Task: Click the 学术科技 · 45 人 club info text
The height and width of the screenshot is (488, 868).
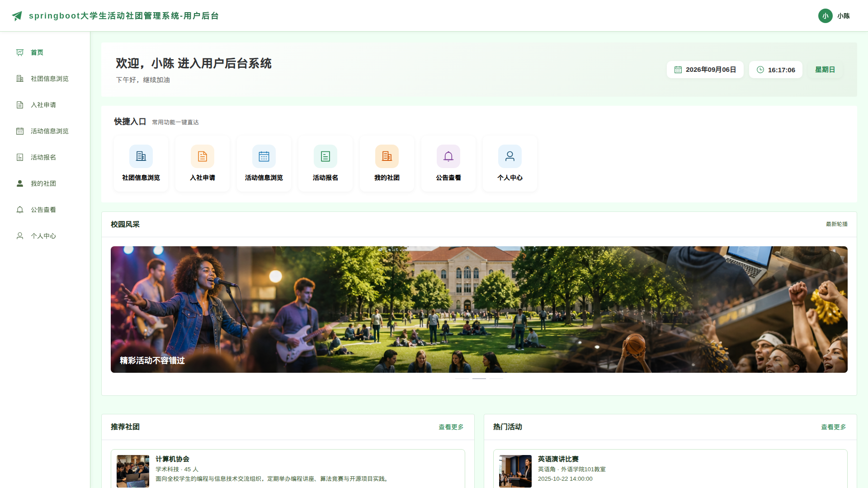Action: [177, 469]
